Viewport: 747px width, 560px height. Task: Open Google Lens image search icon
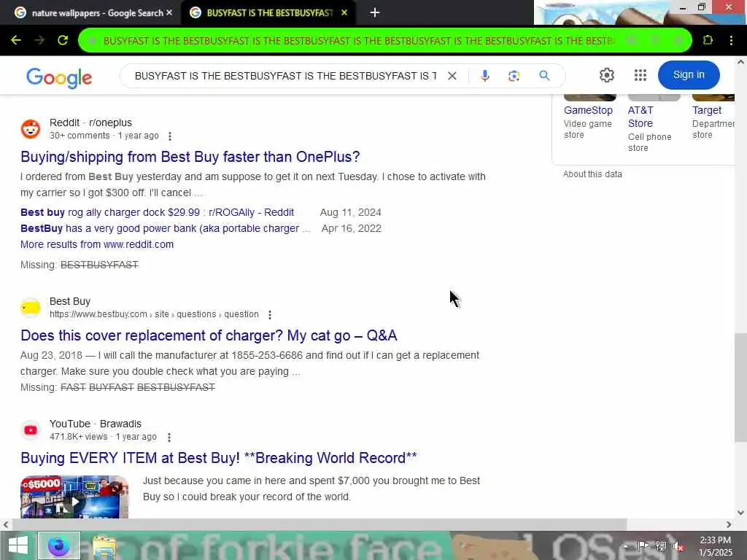pyautogui.click(x=514, y=76)
